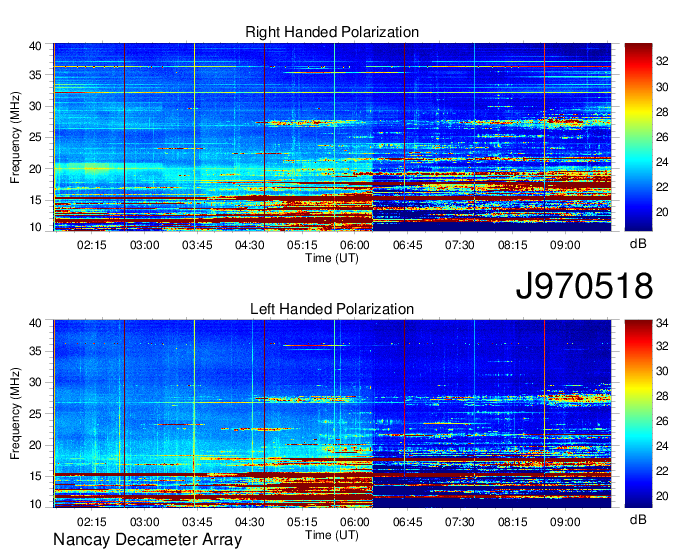Click the 40 MHz frequency tick on Right Handed plot
This screenshot has height=552, width=680.
click(36, 46)
